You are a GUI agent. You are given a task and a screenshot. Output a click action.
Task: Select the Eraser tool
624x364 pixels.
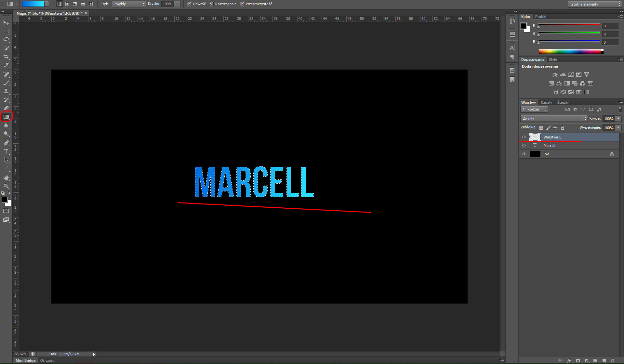(x=6, y=108)
